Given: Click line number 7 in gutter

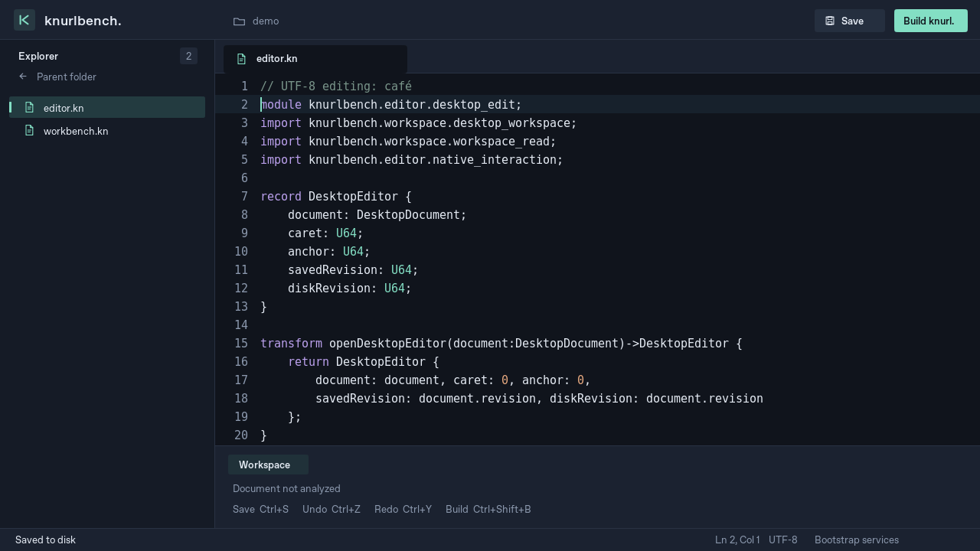Looking at the screenshot, I should coord(244,197).
